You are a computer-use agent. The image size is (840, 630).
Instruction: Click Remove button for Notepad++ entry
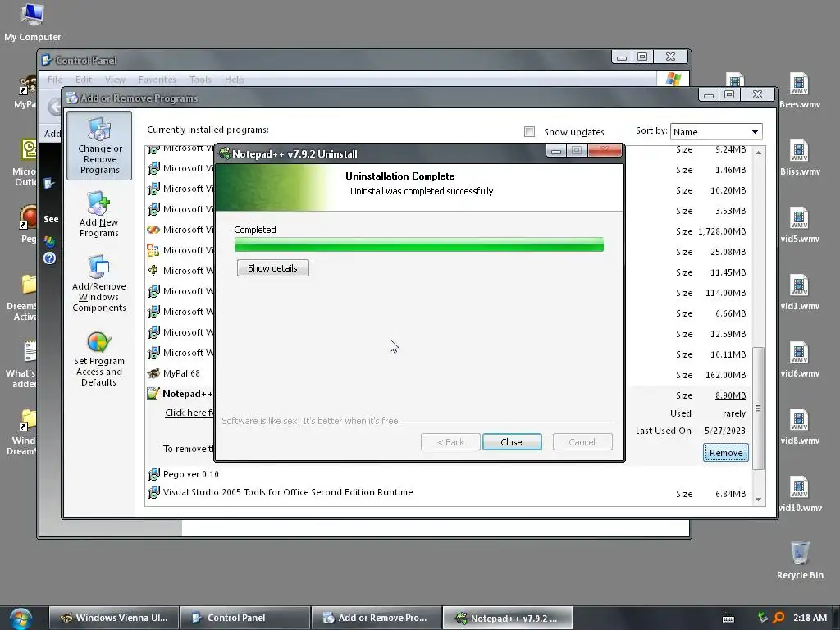725,453
